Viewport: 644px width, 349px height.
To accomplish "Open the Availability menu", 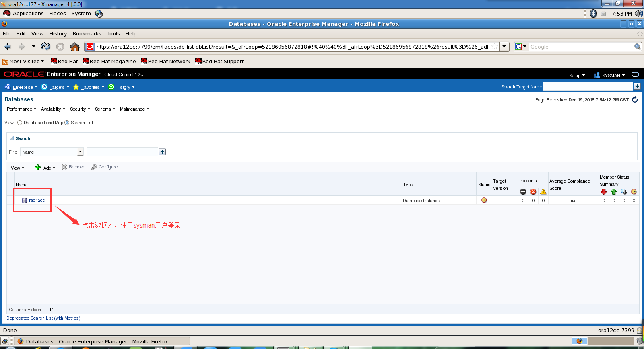I will pos(53,109).
